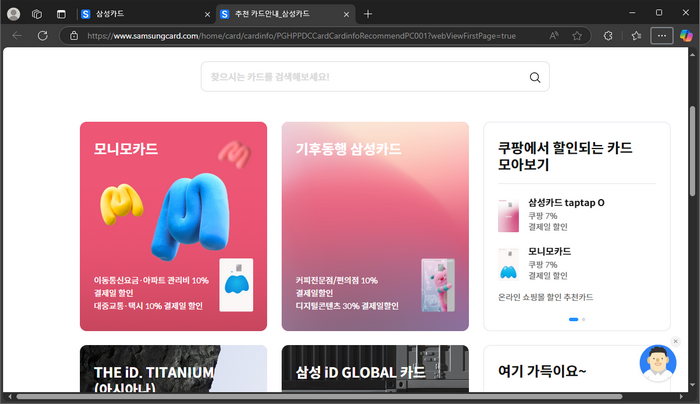Open 쿠팡에서 할인되는 카드 모아보기 heading

tap(565, 156)
